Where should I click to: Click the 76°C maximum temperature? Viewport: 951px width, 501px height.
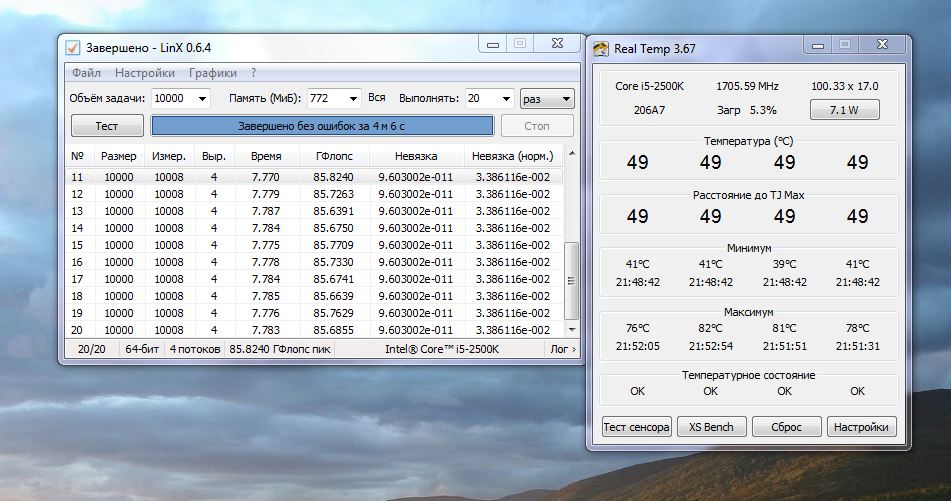coord(637,328)
